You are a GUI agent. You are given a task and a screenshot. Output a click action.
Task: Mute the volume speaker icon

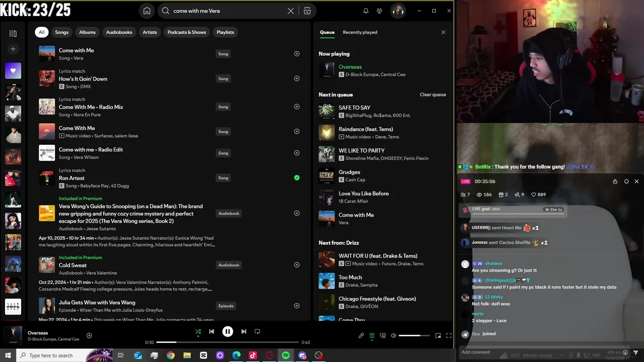point(393,335)
